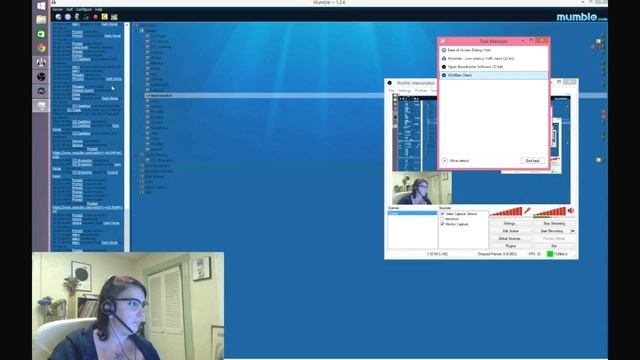Click the yellow comment icon in Mumble toolbar

pyautogui.click(x=104, y=17)
